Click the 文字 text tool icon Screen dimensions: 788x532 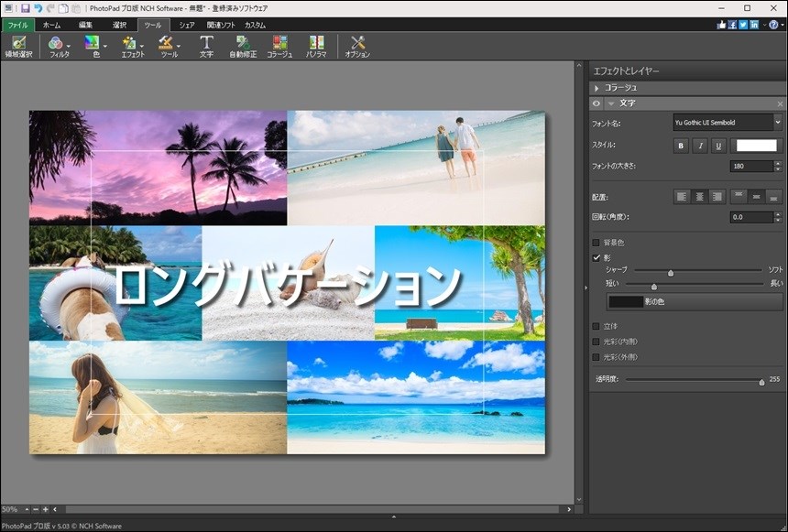[206, 47]
